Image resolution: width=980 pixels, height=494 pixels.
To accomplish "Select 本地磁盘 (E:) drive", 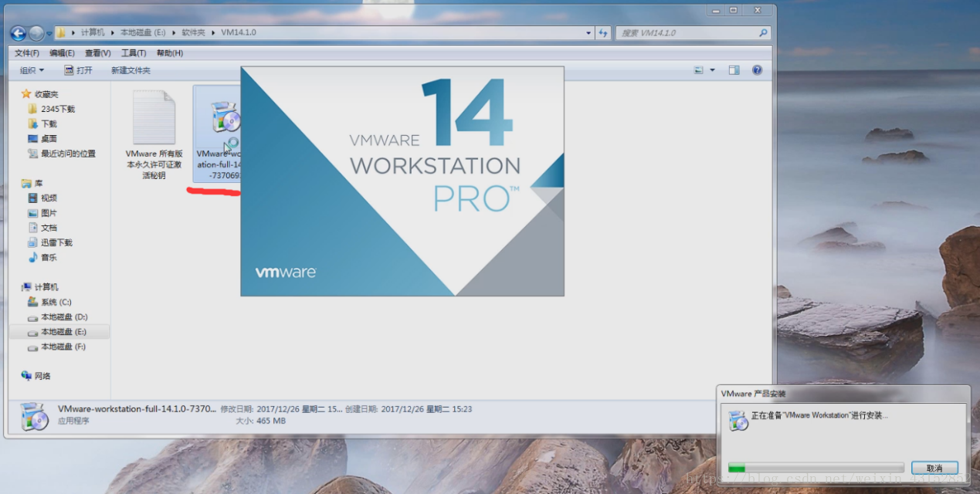I will tap(57, 332).
